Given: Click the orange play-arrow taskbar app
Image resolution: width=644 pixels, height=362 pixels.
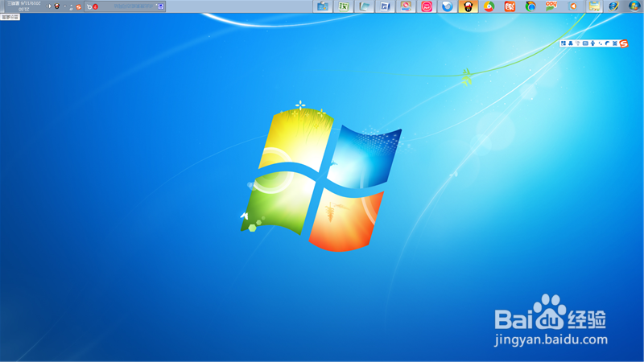Looking at the screenshot, I should tap(573, 6).
